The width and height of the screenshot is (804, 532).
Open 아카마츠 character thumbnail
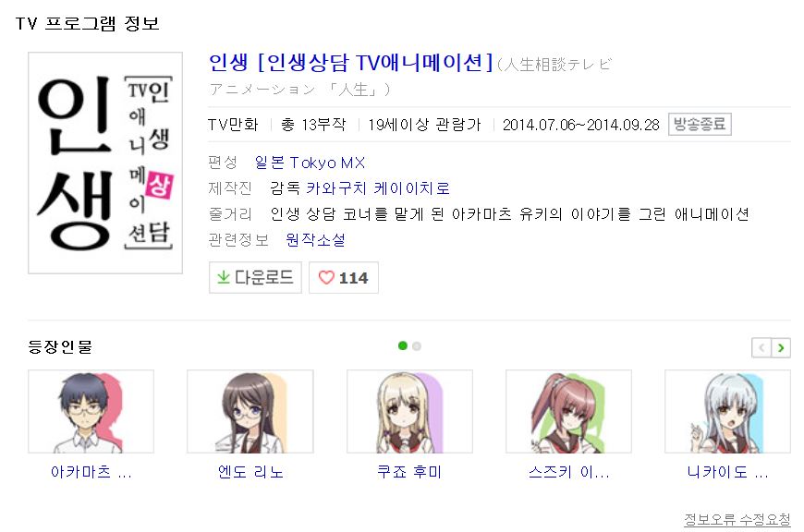click(91, 412)
